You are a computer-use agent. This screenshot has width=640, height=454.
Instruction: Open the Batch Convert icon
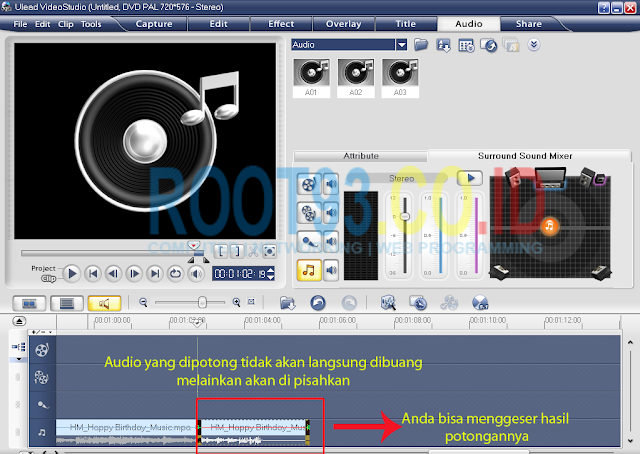(418, 303)
